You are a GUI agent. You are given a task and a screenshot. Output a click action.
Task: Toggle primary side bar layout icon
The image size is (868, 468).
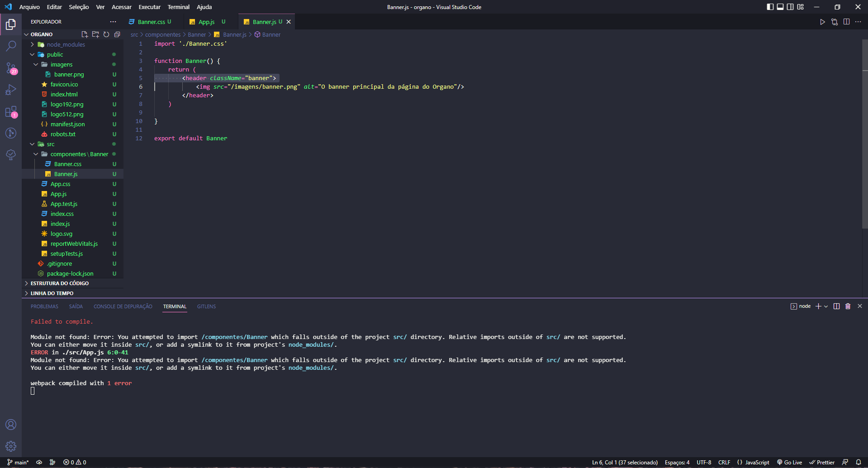point(770,7)
